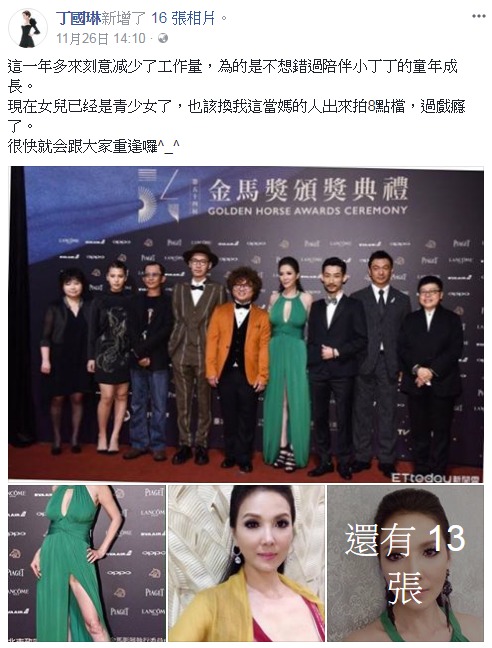Open the 16 張相片 album link
492x648 pixels.
click(183, 19)
